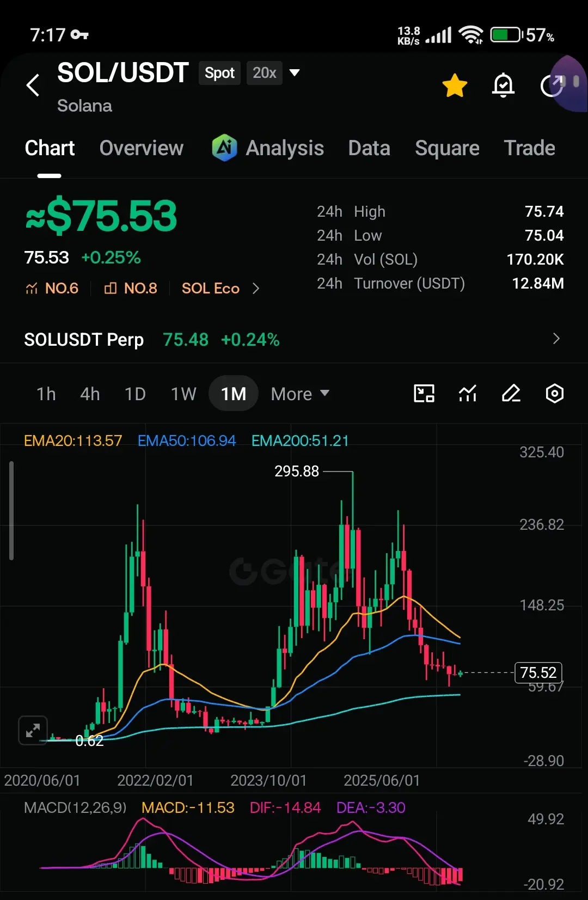This screenshot has width=588, height=900.
Task: Expand the More timeframes dropdown
Action: click(300, 394)
